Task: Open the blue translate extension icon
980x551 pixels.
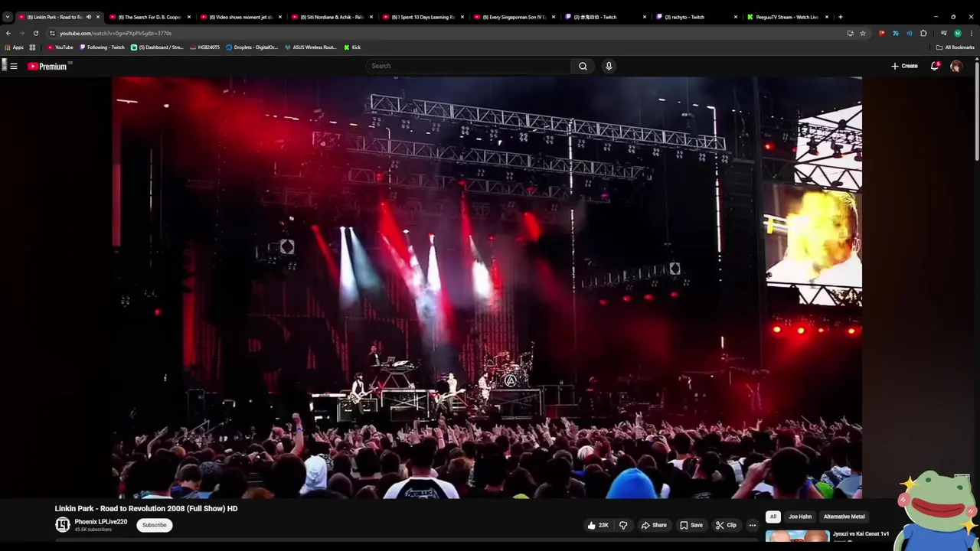Action: [x=896, y=33]
